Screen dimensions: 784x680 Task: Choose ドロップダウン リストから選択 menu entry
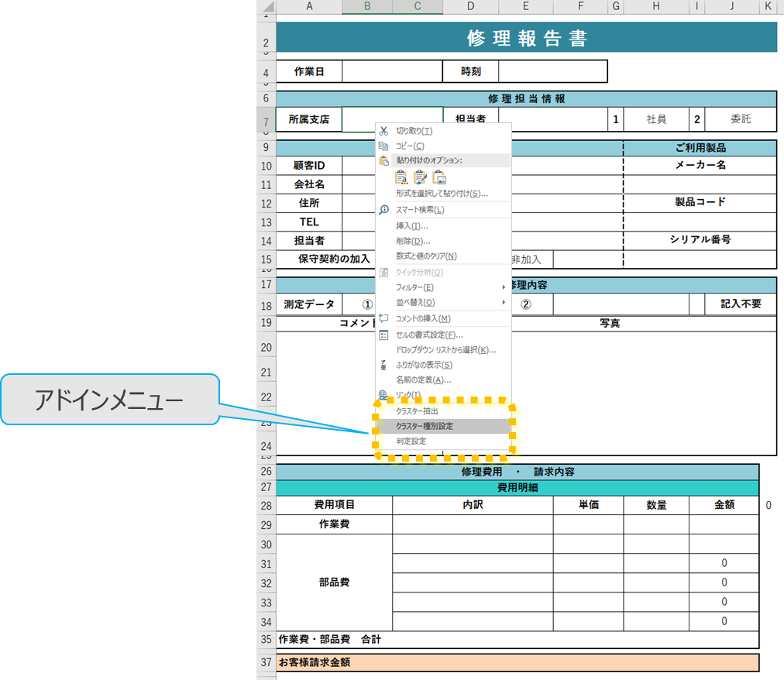tap(445, 350)
